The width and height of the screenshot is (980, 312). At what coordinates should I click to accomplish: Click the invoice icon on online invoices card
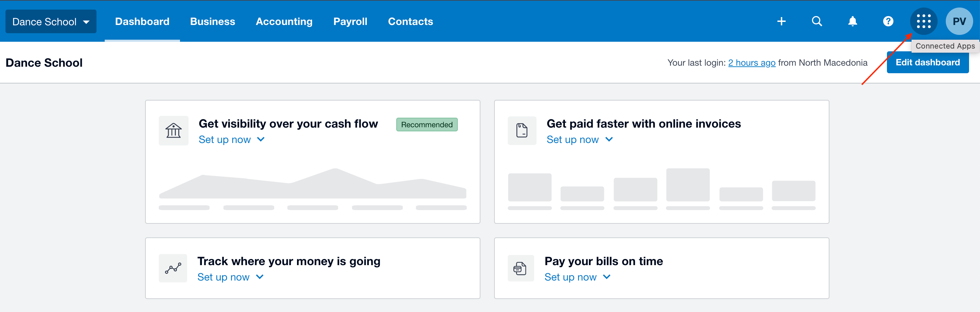521,130
